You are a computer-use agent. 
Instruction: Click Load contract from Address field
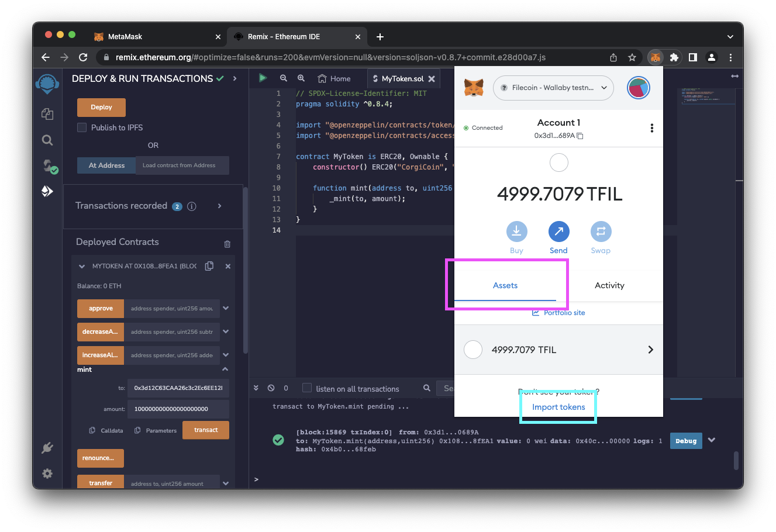[182, 165]
